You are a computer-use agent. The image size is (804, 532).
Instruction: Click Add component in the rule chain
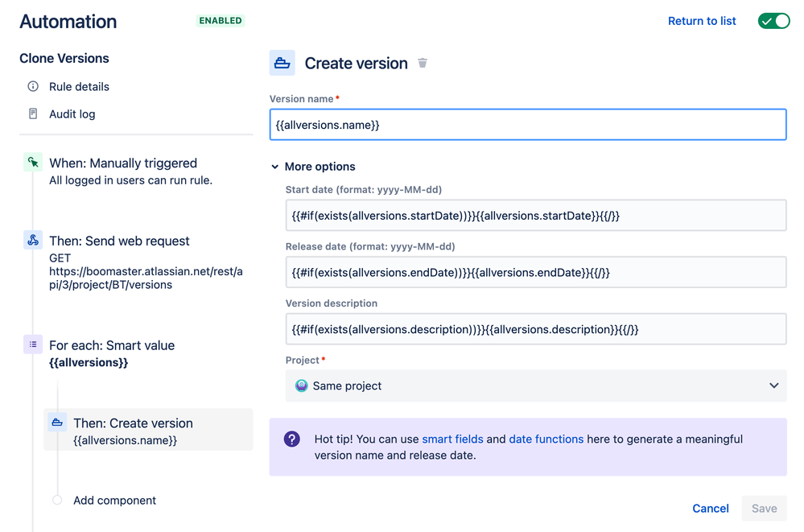pyautogui.click(x=114, y=500)
